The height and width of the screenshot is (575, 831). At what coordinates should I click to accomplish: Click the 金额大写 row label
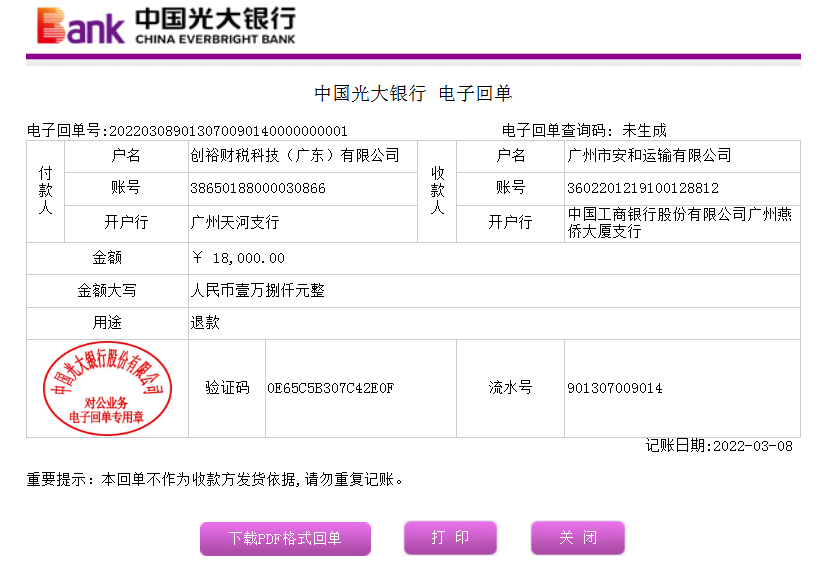click(x=107, y=290)
